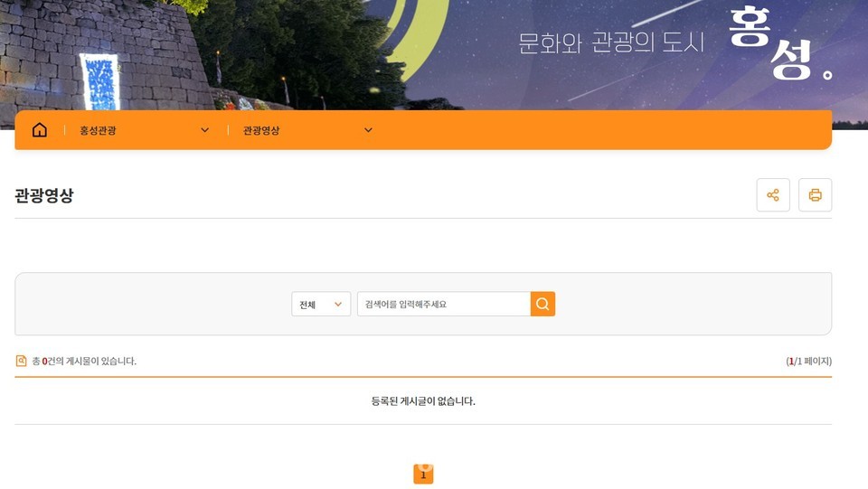
Task: Click the 문화와 관광의 도시 banner slogan
Action: pos(611,42)
